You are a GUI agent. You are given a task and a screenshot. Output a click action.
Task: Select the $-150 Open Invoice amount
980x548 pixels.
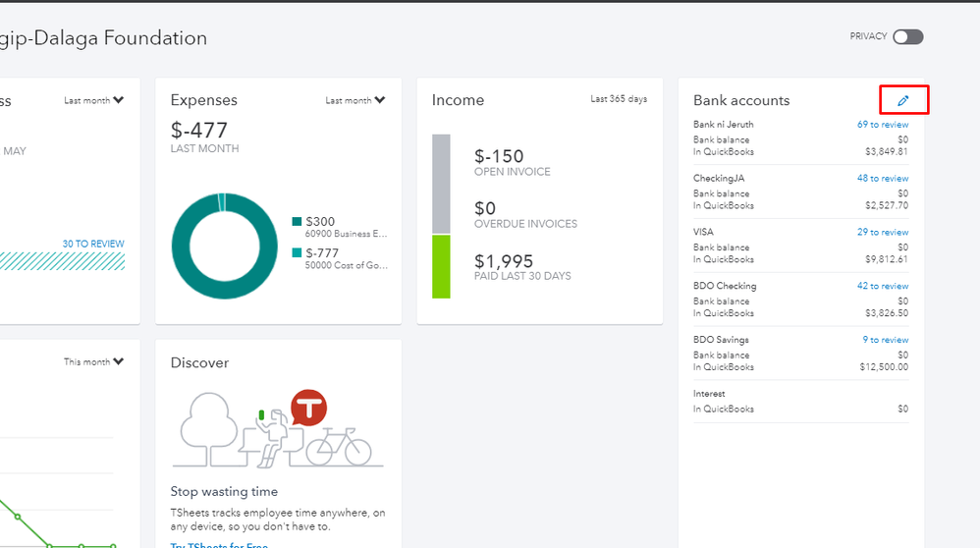click(499, 156)
